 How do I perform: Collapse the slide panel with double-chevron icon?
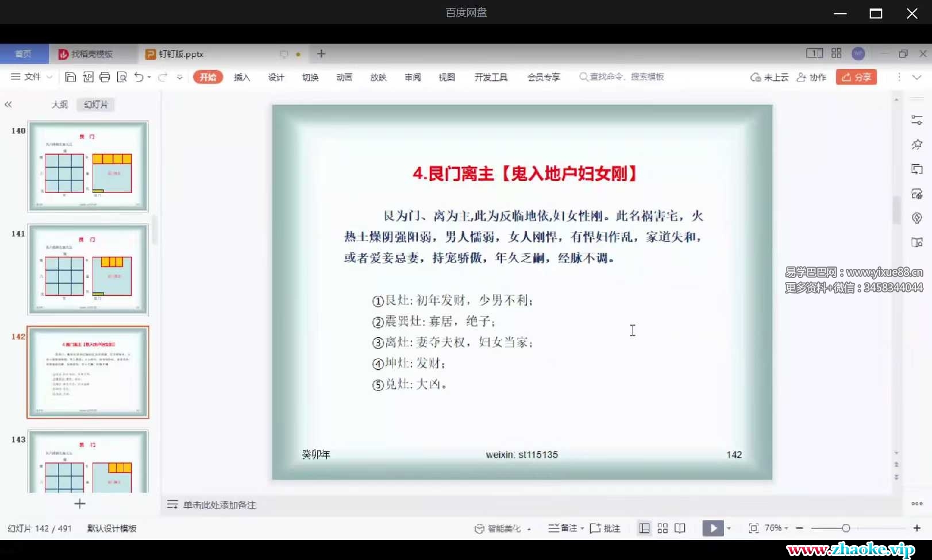point(8,105)
